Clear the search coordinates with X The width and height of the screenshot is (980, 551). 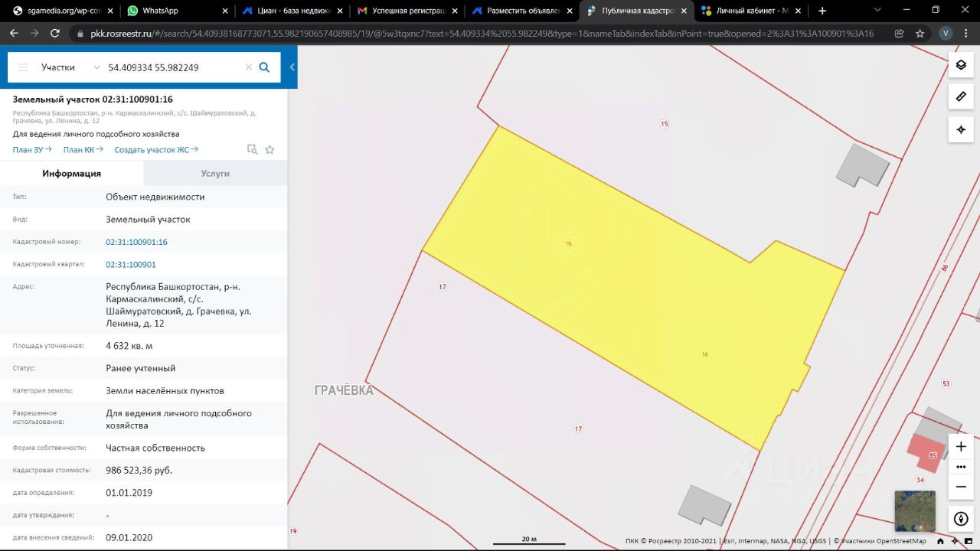(248, 67)
